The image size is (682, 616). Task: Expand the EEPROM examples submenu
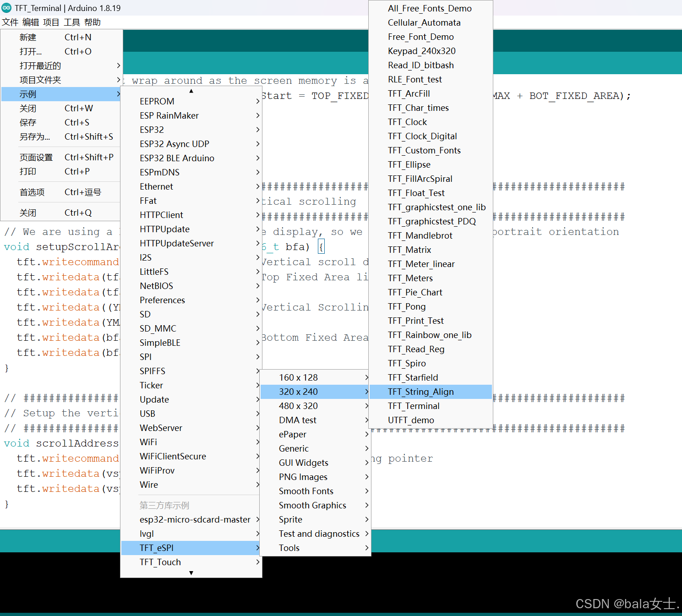[x=191, y=101]
